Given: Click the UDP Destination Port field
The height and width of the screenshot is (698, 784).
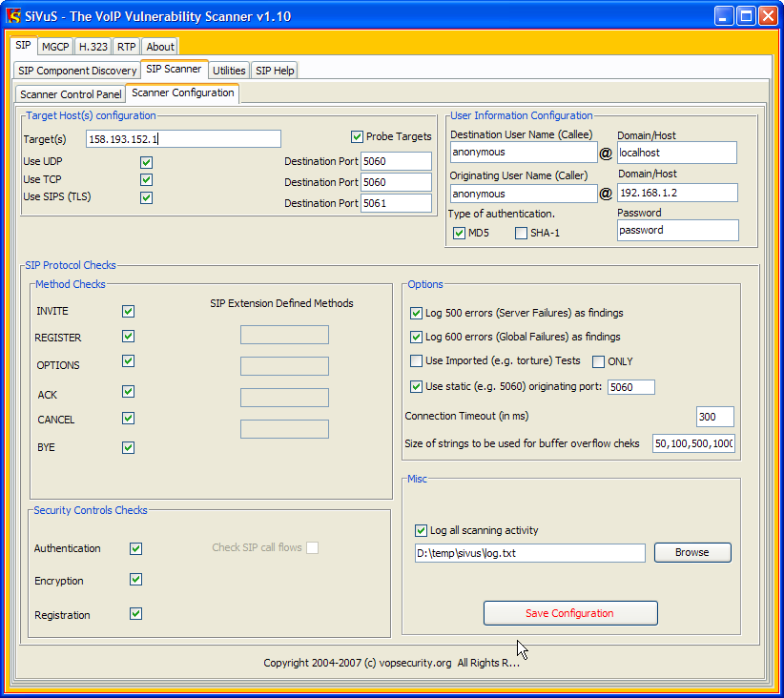Looking at the screenshot, I should coord(396,161).
